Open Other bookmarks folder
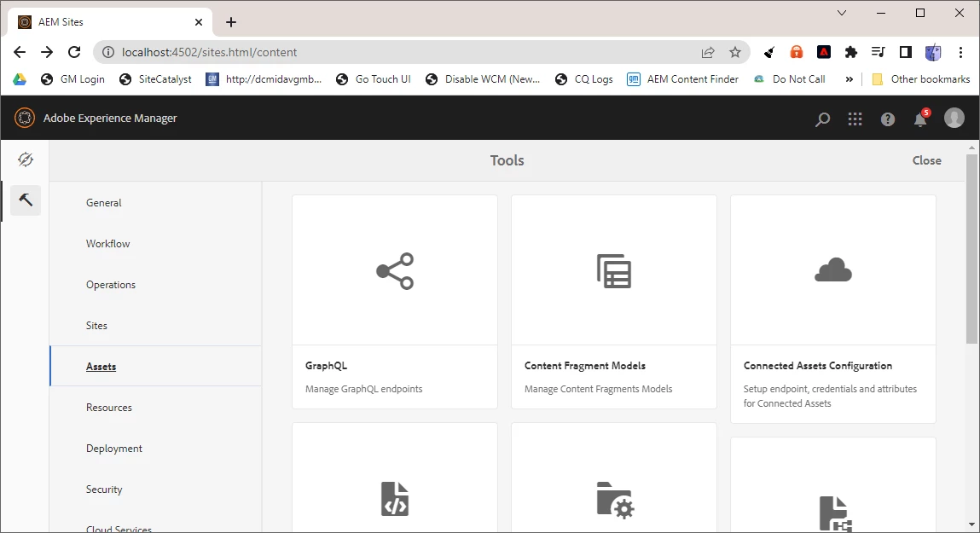This screenshot has width=980, height=533. click(920, 79)
